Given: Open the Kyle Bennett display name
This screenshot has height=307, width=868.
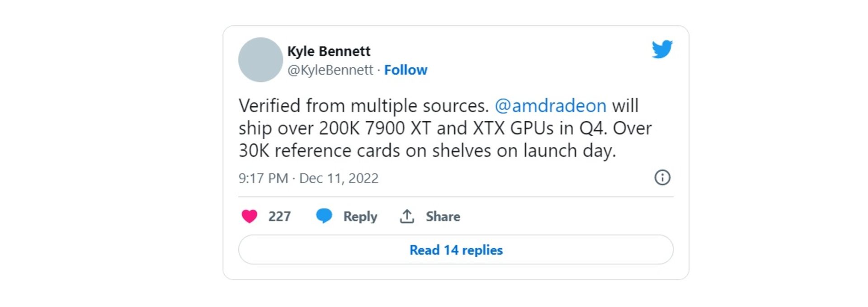Looking at the screenshot, I should [329, 51].
